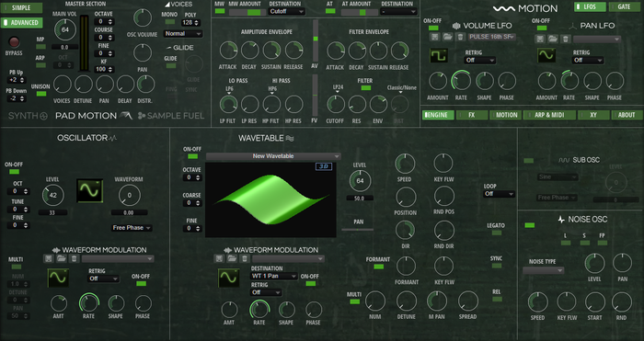The height and width of the screenshot is (341, 644).
Task: Toggle the Pan LFO On-Off switch
Action: tap(542, 28)
